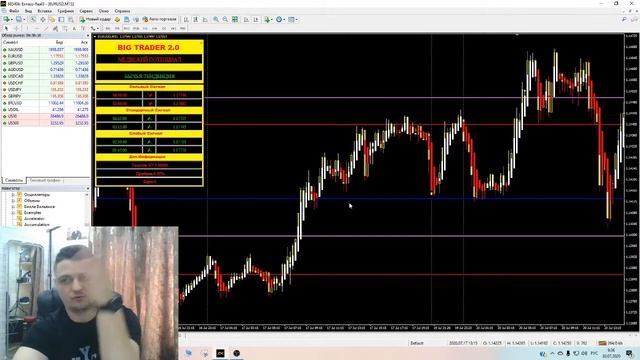Select GBPUSD row in Market Watch
The height and width of the screenshot is (360, 640).
(45, 63)
